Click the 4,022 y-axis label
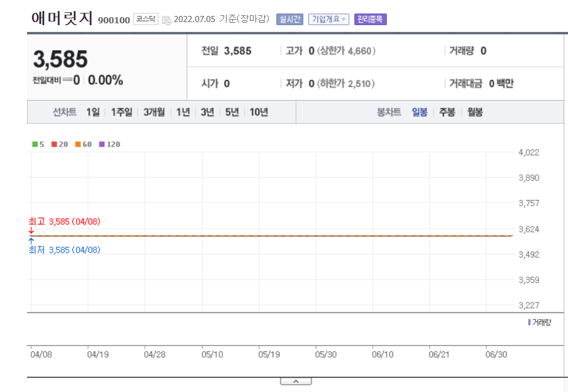Screen dimensions: 568x392 [529, 152]
